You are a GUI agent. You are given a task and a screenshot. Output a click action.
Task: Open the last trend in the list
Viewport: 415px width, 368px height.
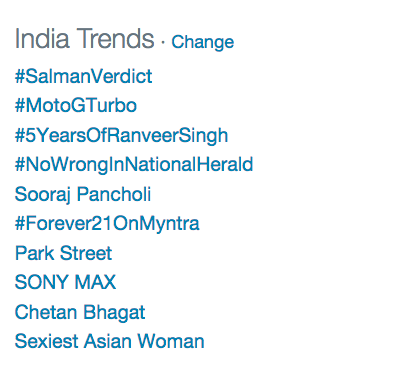click(x=110, y=341)
